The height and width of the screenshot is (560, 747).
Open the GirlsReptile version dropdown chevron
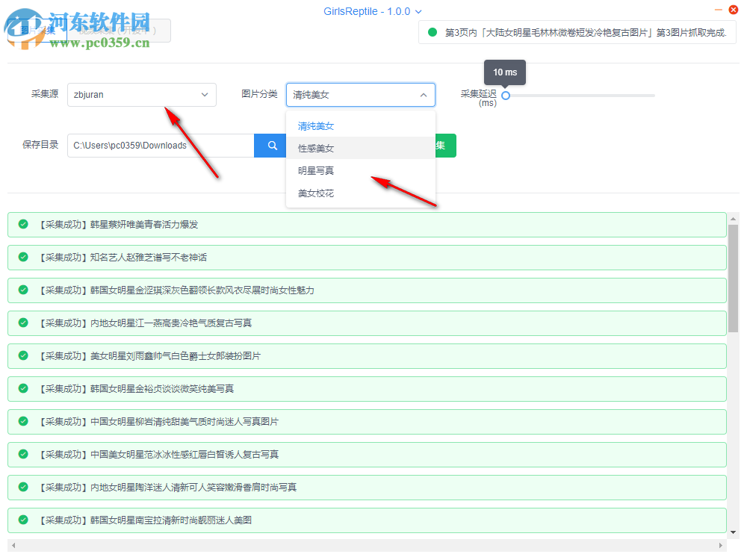click(x=418, y=11)
